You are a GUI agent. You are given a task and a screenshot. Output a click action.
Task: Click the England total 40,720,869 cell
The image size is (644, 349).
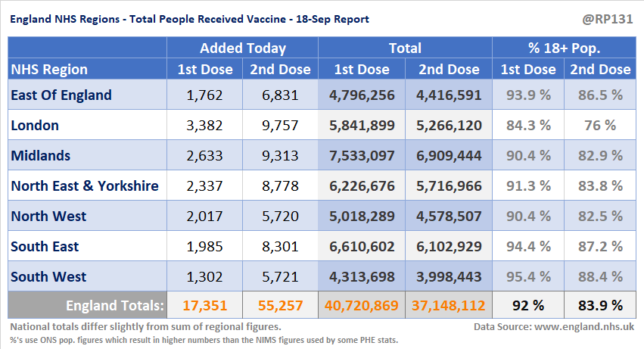coord(362,306)
